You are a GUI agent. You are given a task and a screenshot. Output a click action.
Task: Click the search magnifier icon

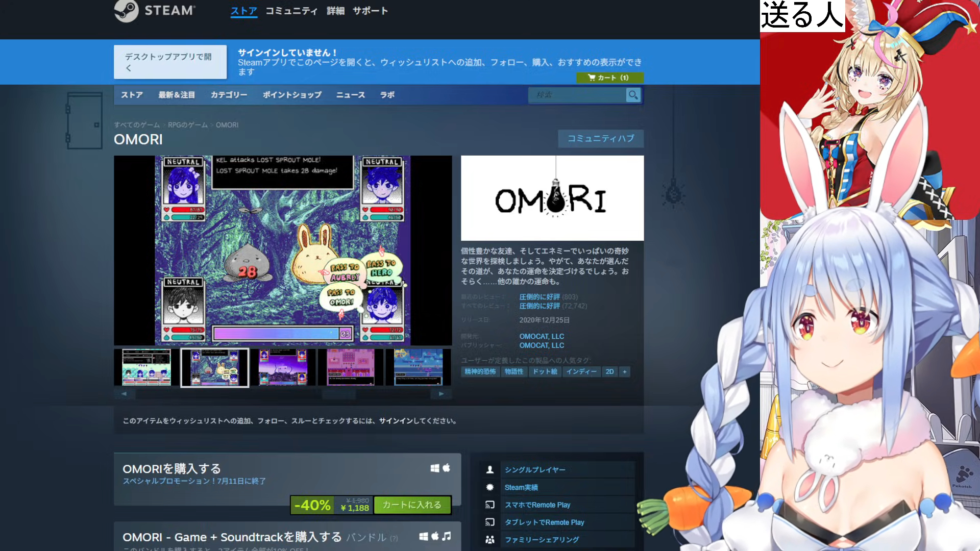click(633, 95)
